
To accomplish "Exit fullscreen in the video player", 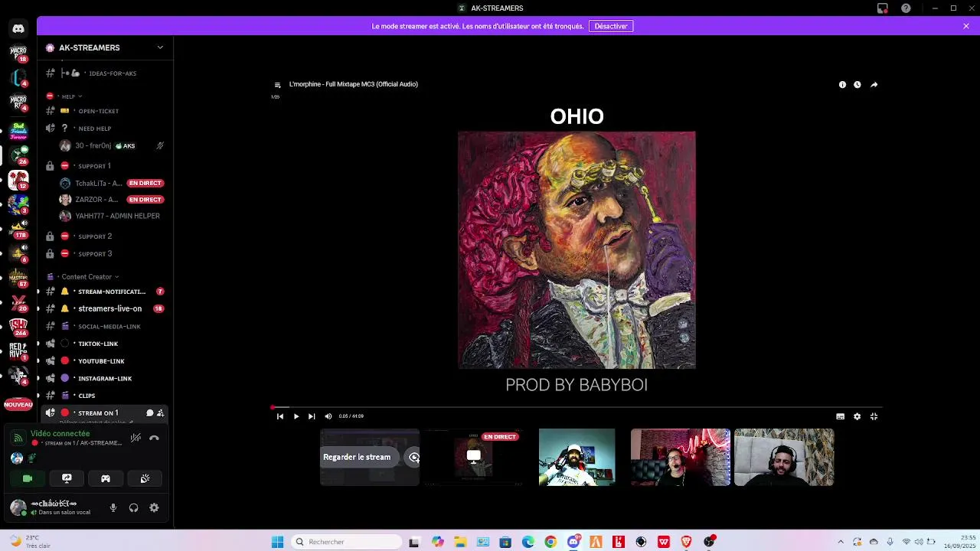I will pyautogui.click(x=874, y=416).
